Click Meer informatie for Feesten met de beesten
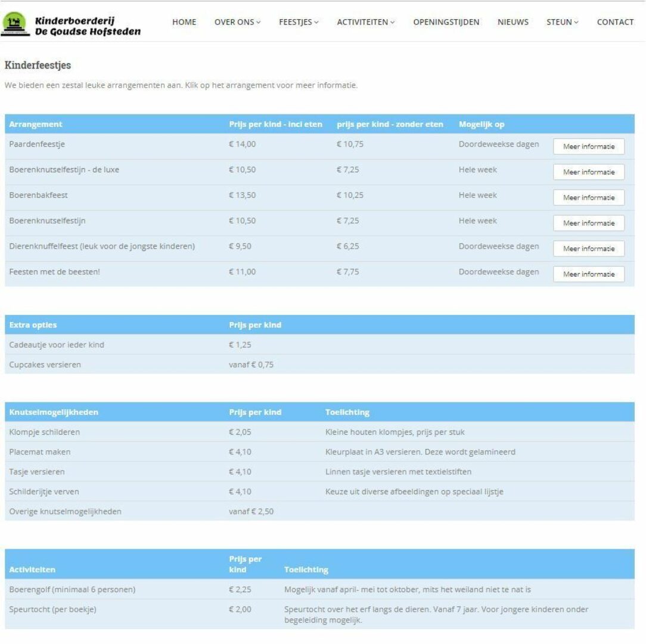The image size is (646, 644). pos(589,274)
